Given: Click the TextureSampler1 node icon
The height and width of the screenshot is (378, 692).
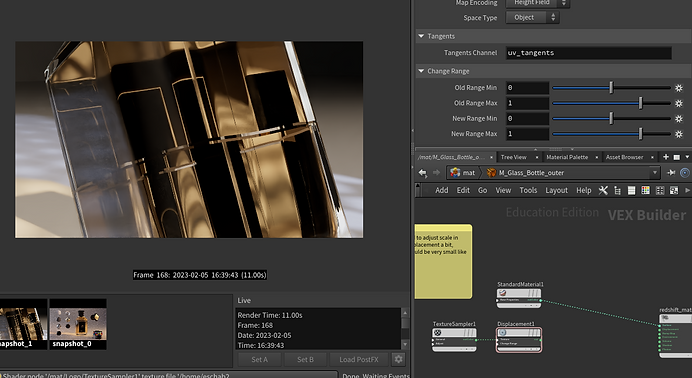Looking at the screenshot, I should (x=438, y=333).
